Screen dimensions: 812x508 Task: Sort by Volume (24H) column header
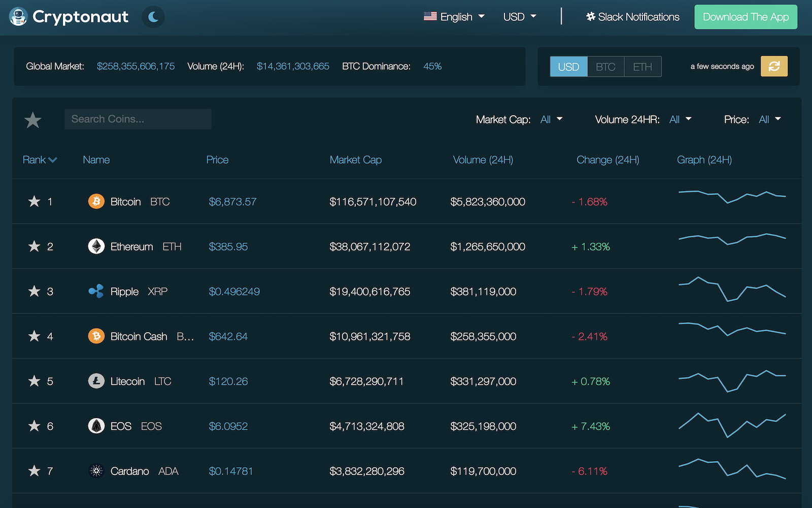click(x=483, y=160)
